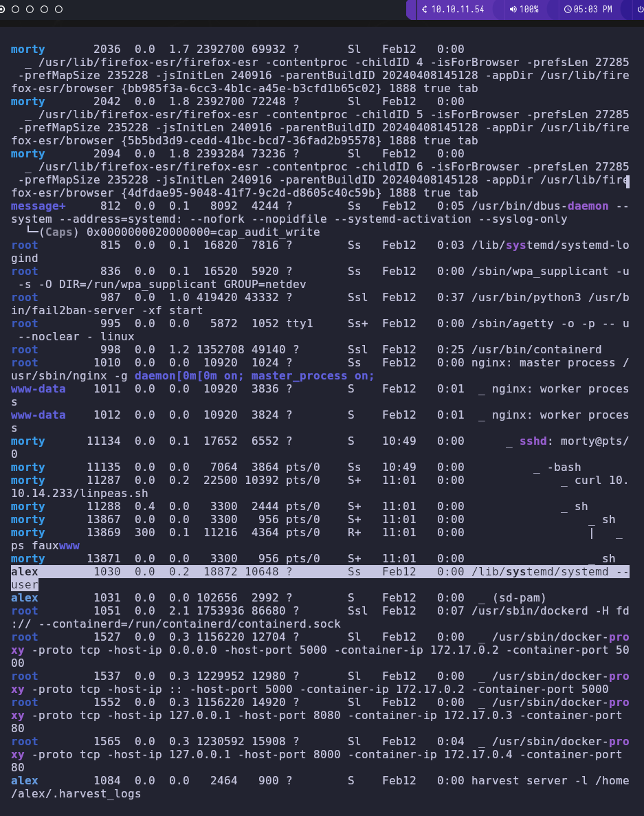Click the --syslog-only option text
This screenshot has height=816, width=644.
tap(522, 219)
